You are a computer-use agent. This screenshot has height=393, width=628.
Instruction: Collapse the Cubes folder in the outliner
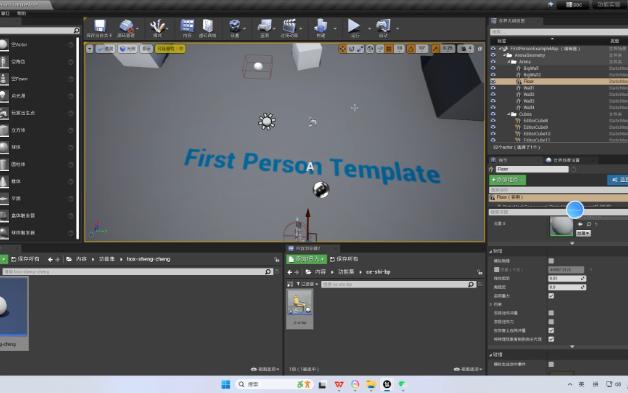(508, 114)
